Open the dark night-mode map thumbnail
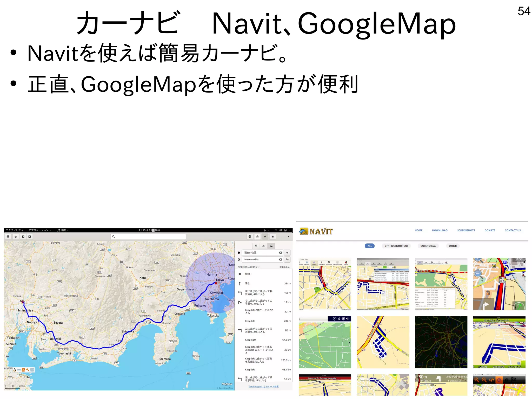 click(441, 342)
